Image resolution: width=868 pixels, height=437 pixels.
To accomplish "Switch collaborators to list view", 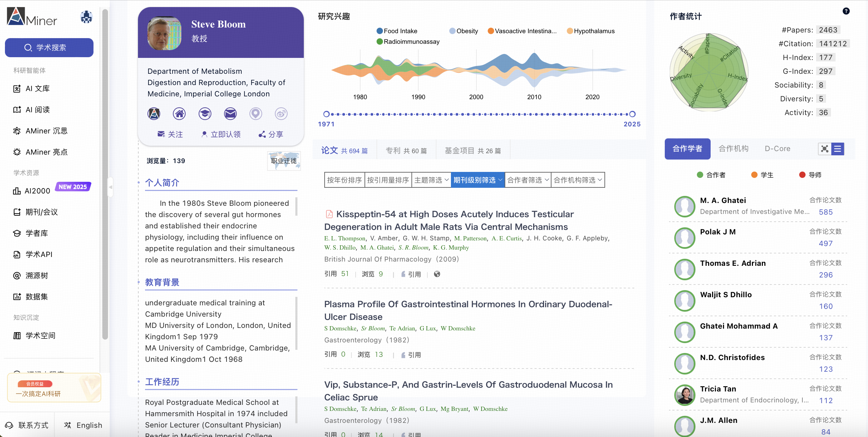I will coord(838,149).
